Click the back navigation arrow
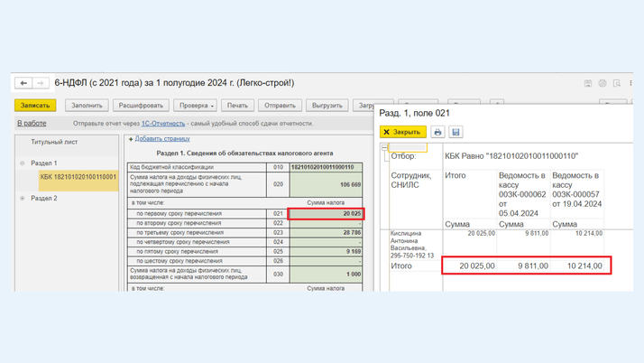 tap(23, 83)
